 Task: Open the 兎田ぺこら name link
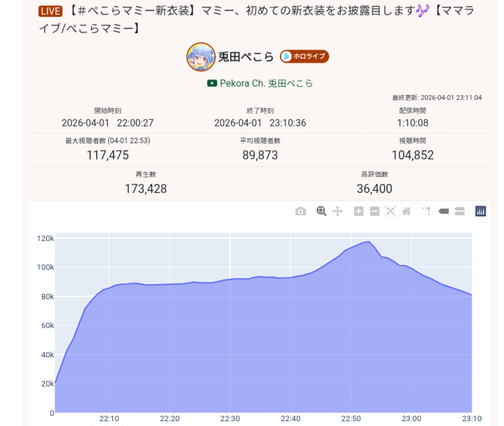[x=246, y=57]
